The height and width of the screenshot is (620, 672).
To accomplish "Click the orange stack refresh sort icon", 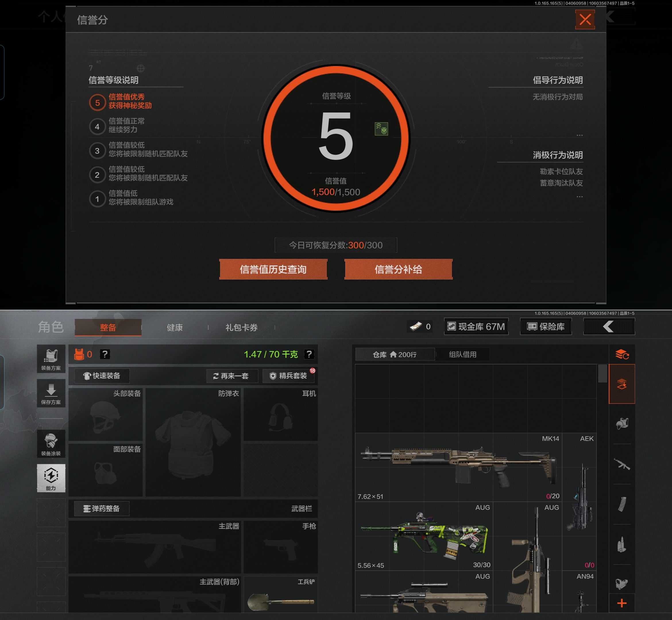I will [x=622, y=354].
